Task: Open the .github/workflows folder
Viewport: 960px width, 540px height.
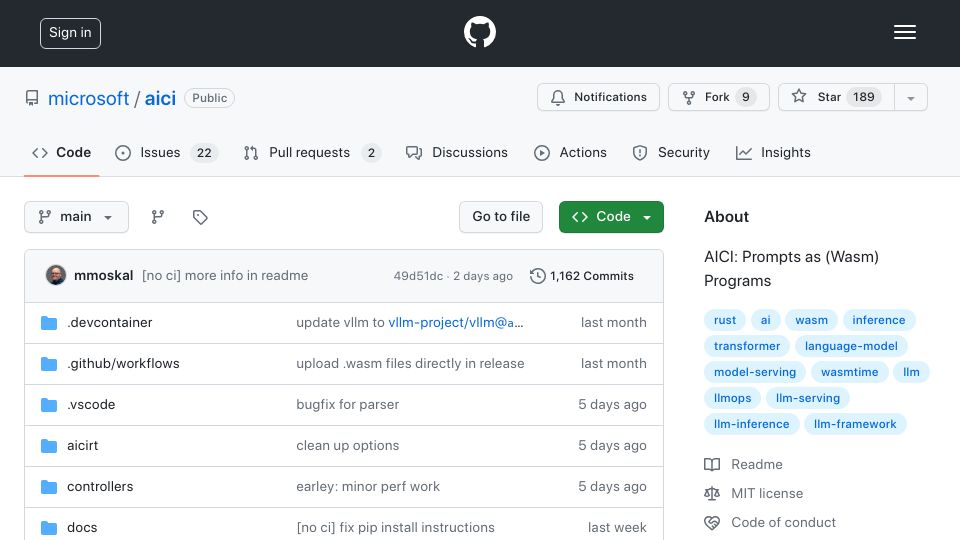Action: pyautogui.click(x=123, y=364)
